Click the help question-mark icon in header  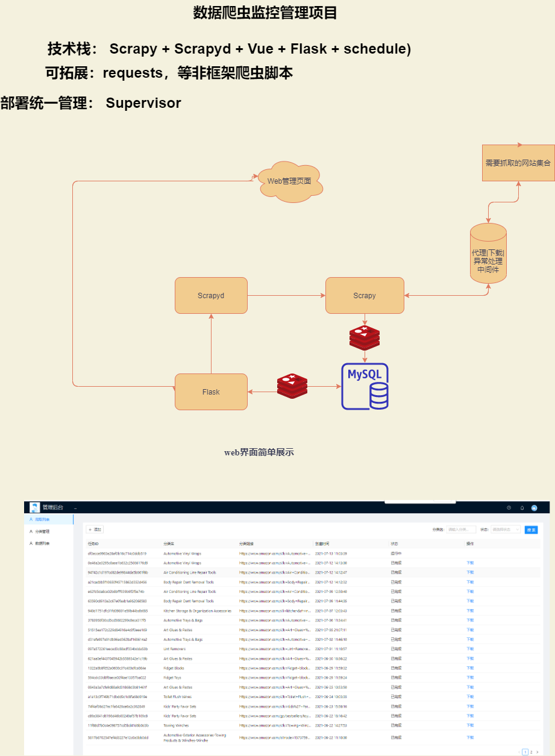pos(509,508)
